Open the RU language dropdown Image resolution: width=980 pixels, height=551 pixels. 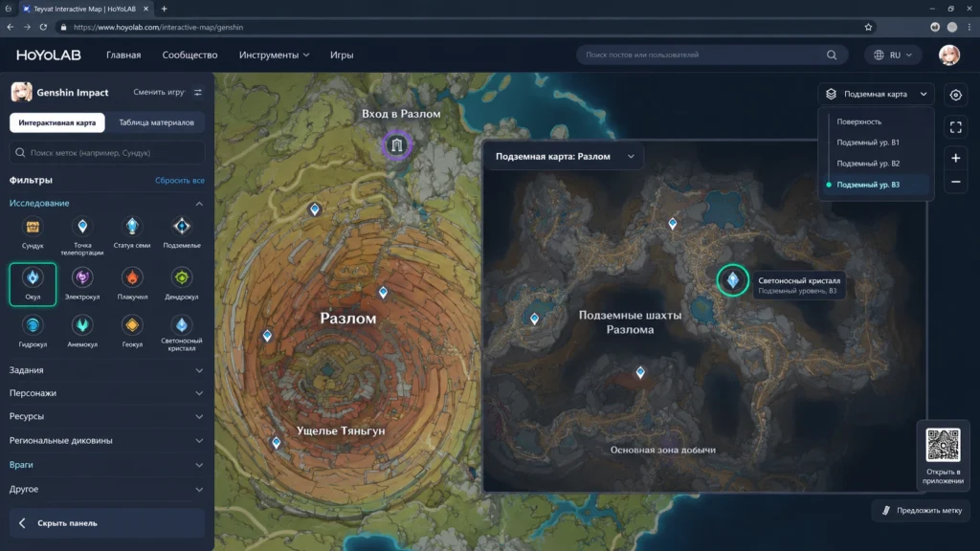pyautogui.click(x=893, y=55)
